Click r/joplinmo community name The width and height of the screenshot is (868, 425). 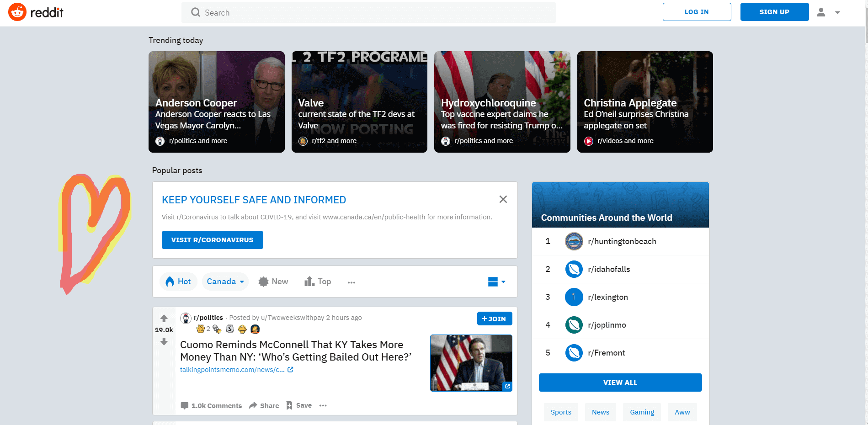pos(607,325)
